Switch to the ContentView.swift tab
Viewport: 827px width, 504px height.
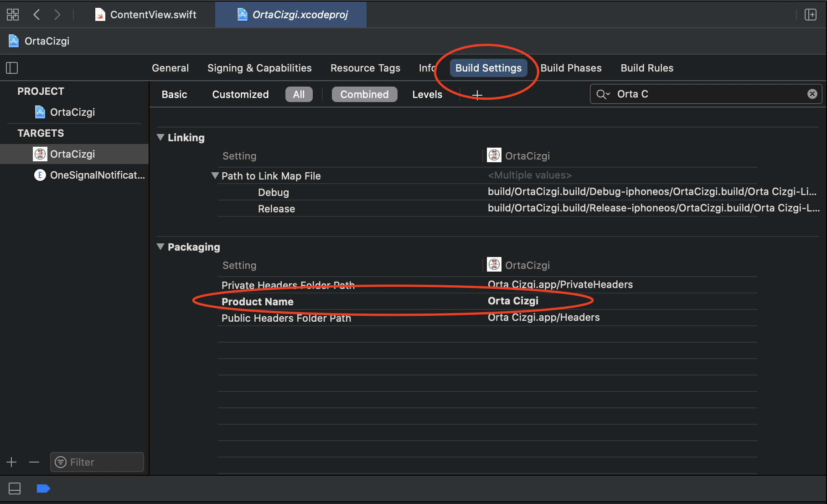[x=146, y=15]
